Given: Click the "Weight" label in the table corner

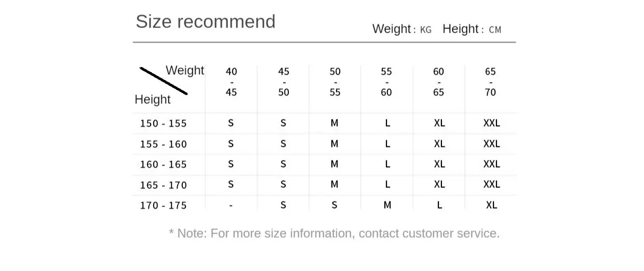Looking at the screenshot, I should (185, 70).
